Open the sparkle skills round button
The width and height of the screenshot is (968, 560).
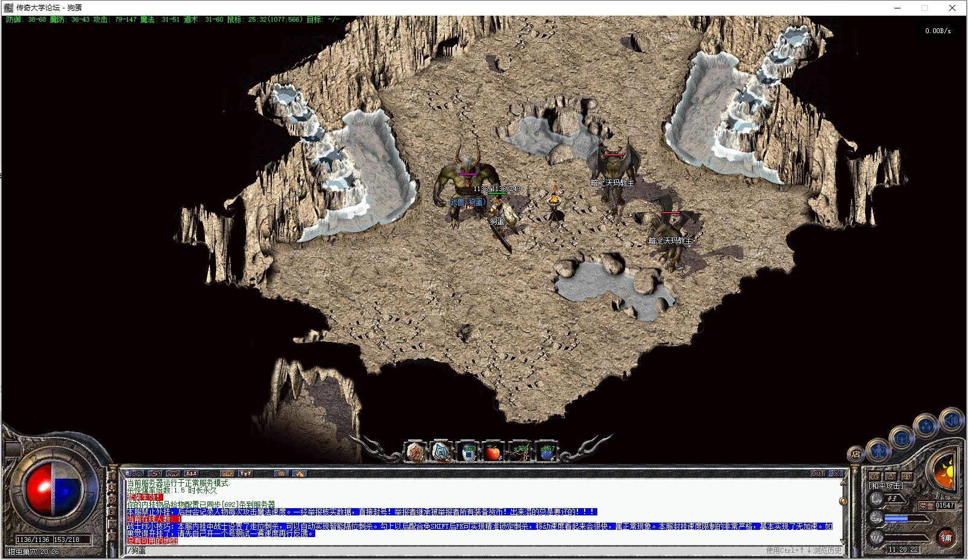tap(925, 427)
